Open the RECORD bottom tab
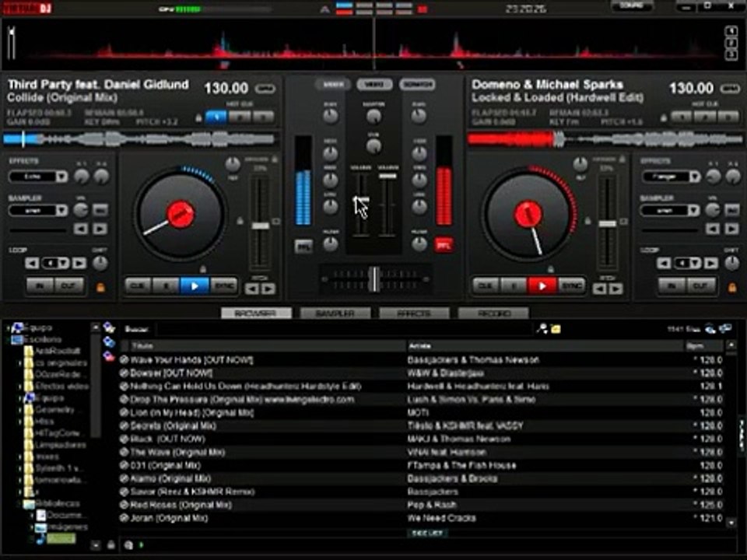747x560 pixels. point(493,313)
